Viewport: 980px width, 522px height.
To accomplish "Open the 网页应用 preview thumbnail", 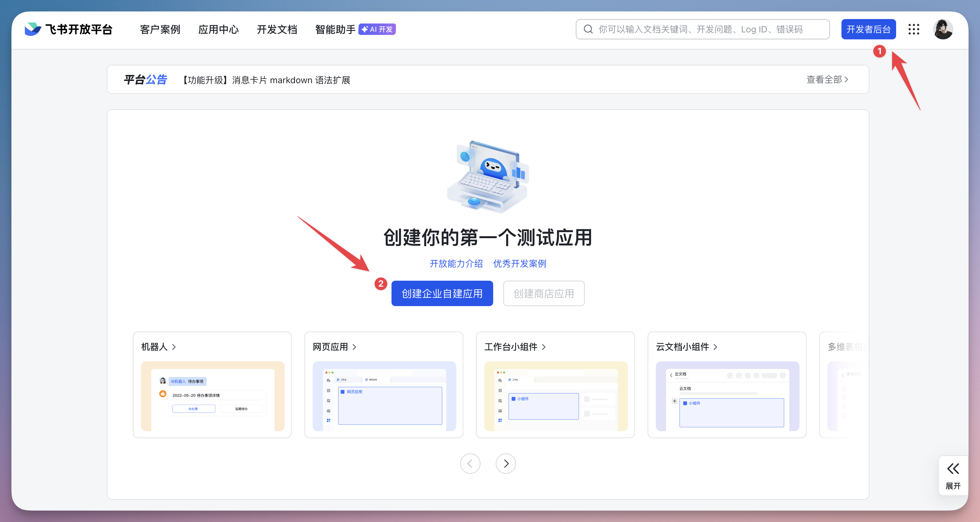I will pyautogui.click(x=384, y=396).
